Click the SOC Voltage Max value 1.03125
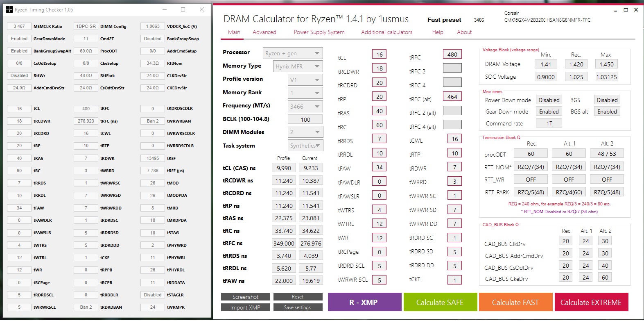This screenshot has height=321, width=644. coord(606,77)
